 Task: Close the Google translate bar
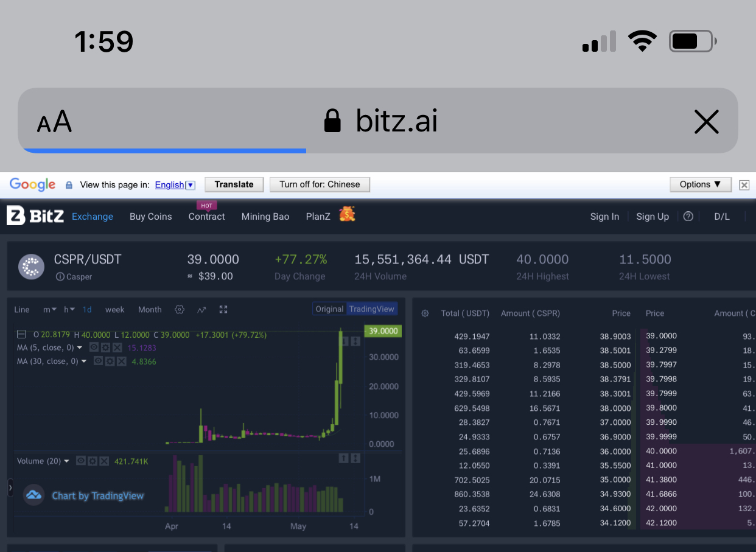[x=744, y=185]
